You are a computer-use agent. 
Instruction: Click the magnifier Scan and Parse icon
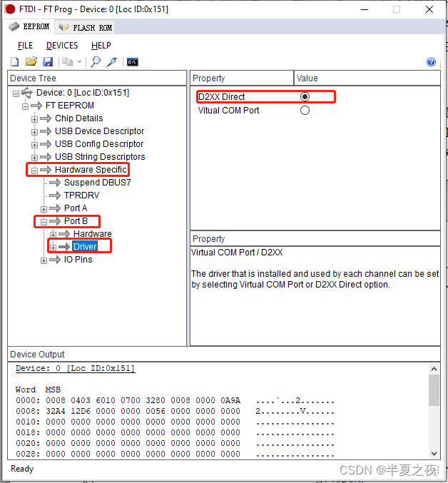96,62
